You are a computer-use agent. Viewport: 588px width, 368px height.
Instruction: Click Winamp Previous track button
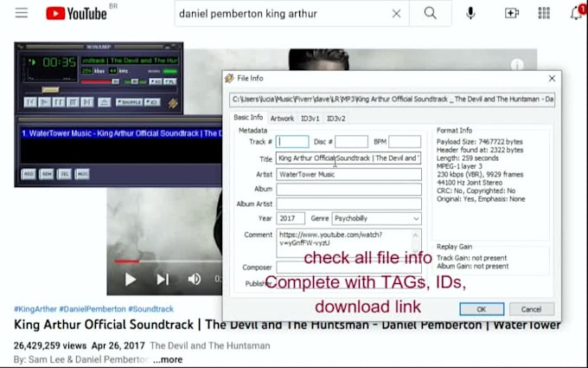point(30,102)
